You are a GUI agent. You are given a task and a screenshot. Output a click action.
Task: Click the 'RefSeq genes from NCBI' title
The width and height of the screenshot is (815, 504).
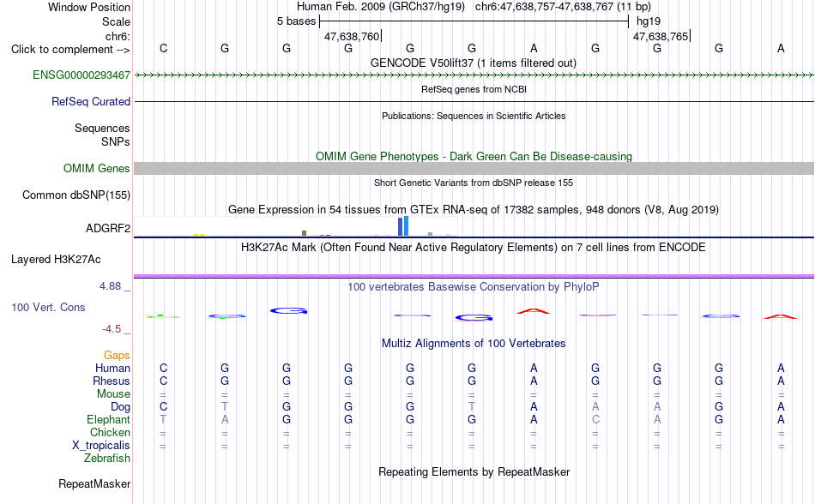pos(474,89)
